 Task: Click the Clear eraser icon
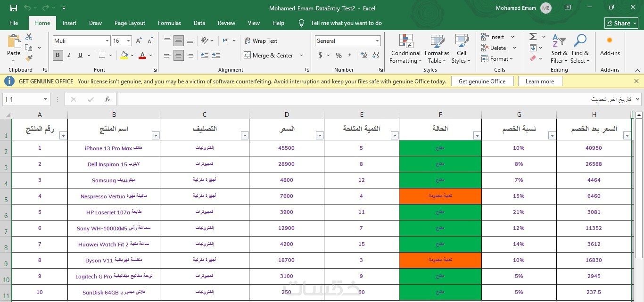533,58
